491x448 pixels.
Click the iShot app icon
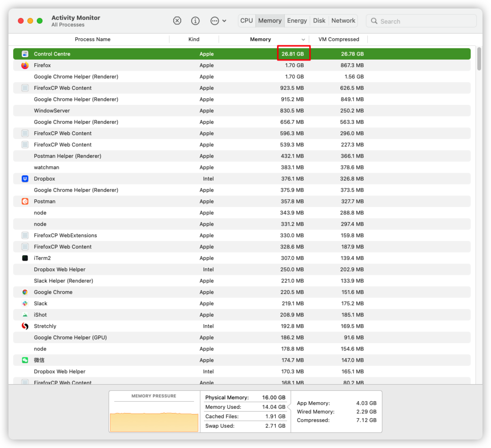pyautogui.click(x=25, y=315)
